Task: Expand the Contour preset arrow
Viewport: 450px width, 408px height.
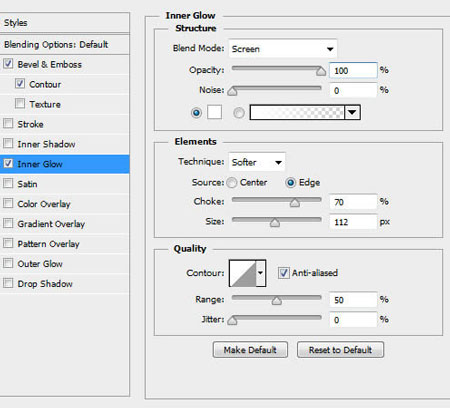Action: (261, 273)
